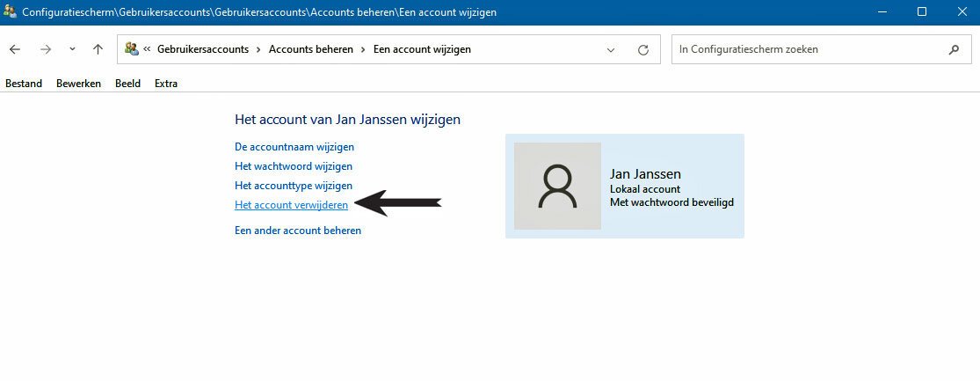Click De accountnaam wijzigen link
Viewport: 980px width, 381px height.
click(x=294, y=147)
